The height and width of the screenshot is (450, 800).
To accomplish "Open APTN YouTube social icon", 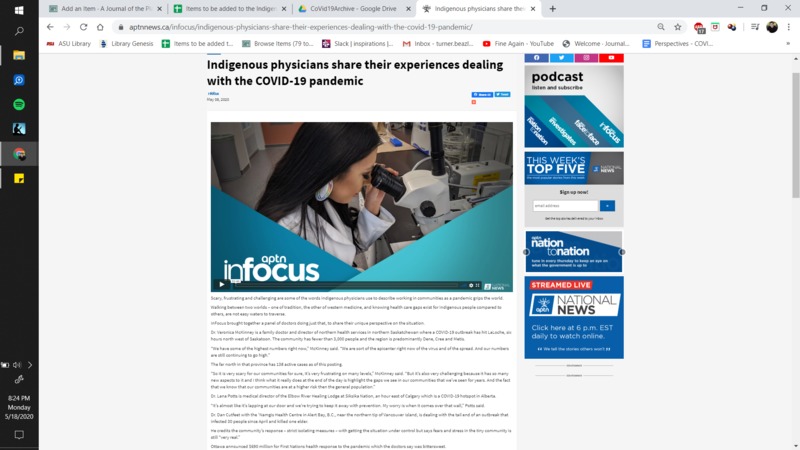I will point(611,58).
